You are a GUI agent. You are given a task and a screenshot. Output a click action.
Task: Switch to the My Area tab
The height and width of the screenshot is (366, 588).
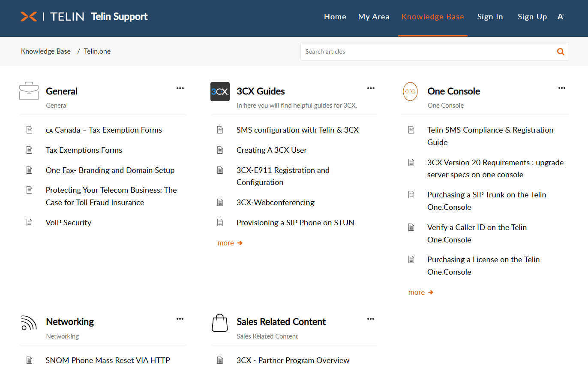point(374,17)
